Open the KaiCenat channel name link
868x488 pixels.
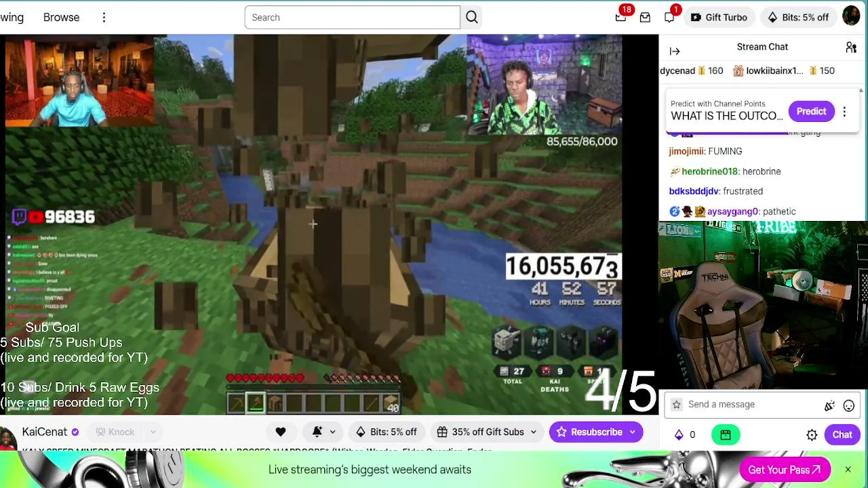point(45,432)
